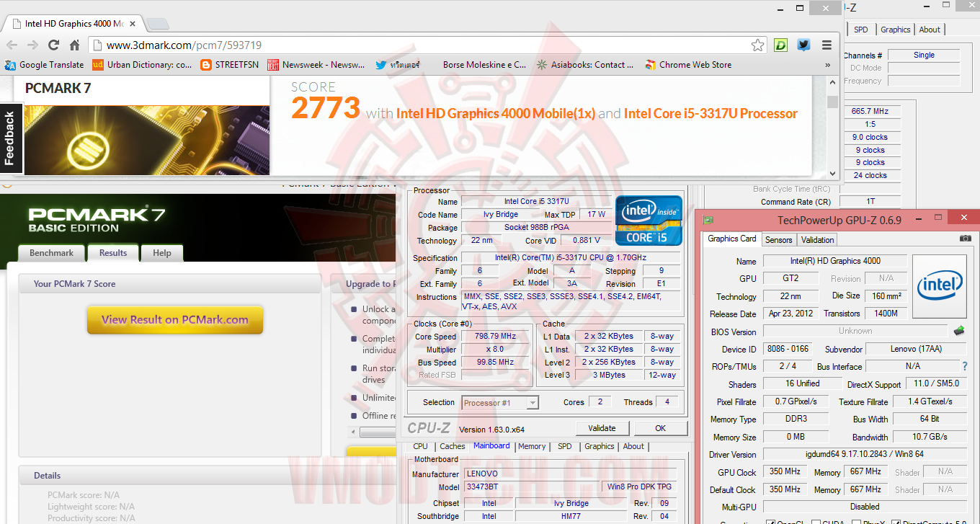
Task: Open Memory tab in lower CPU-Z window
Action: point(532,446)
